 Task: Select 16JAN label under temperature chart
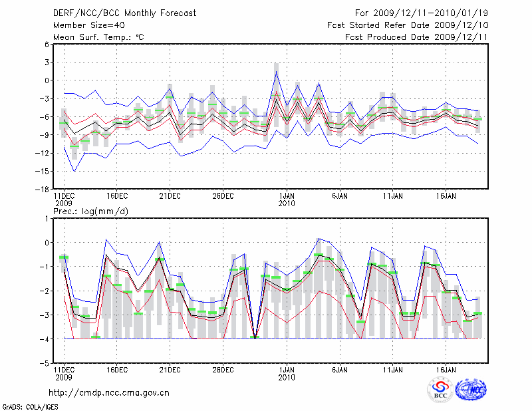click(446, 196)
